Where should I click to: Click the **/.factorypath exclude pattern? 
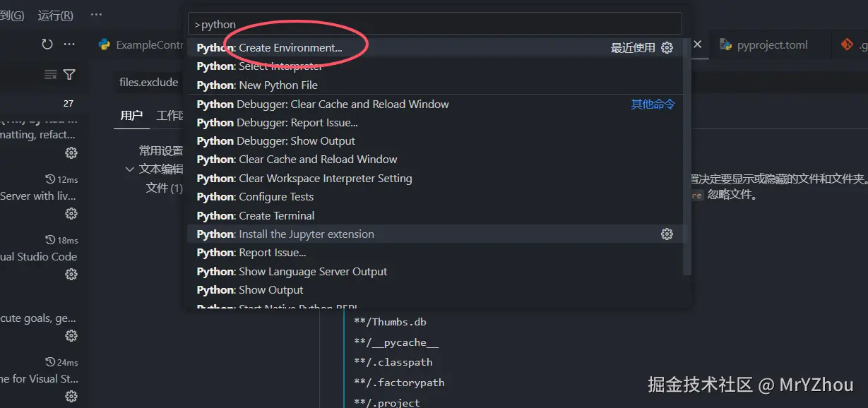pyautogui.click(x=399, y=383)
